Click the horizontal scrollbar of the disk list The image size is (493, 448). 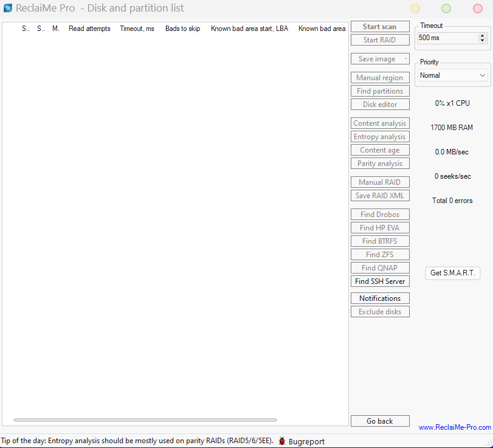click(145, 420)
